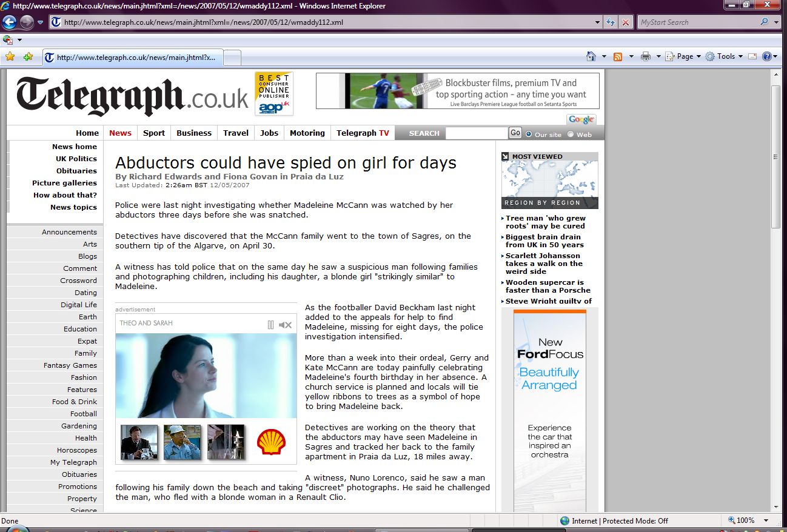The image size is (787, 532).
Task: Open the Sport section tab
Action: pyautogui.click(x=154, y=133)
